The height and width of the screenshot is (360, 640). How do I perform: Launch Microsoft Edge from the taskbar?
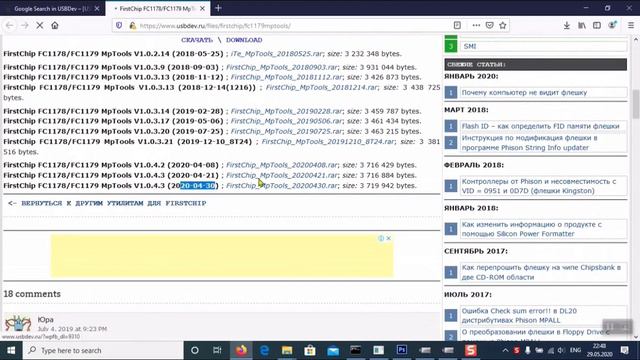(264, 350)
